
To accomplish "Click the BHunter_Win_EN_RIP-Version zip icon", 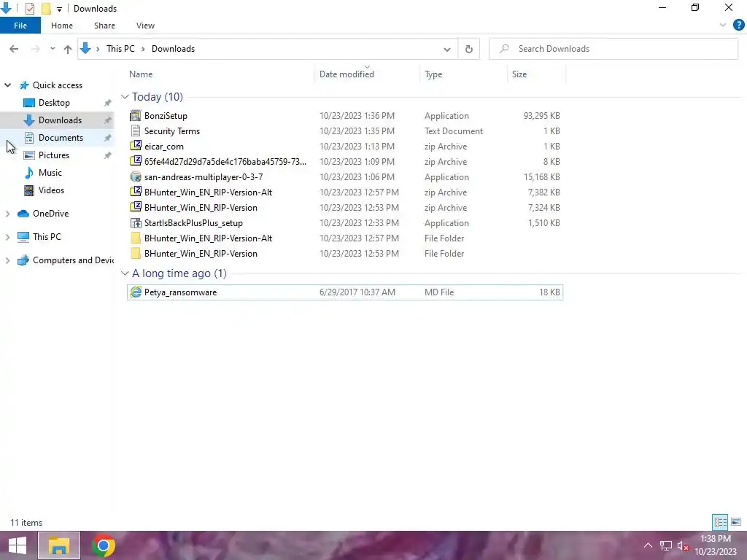I will tap(136, 207).
